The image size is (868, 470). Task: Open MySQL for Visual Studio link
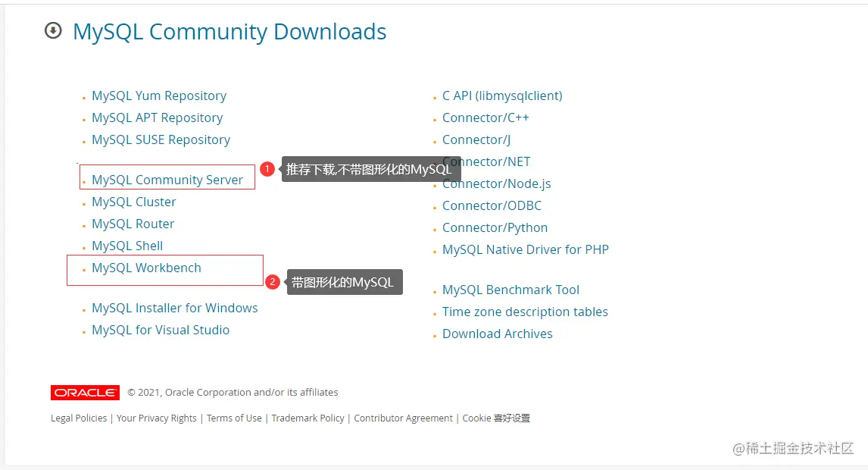click(161, 330)
